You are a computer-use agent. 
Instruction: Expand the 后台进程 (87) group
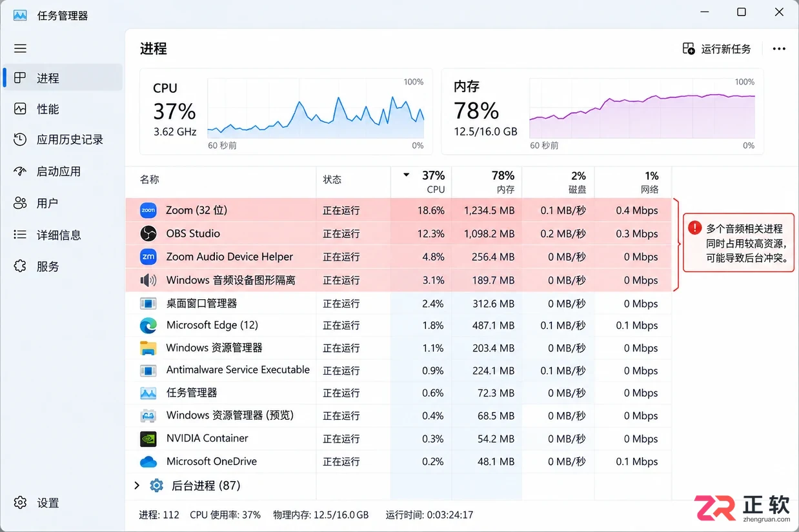[x=137, y=485]
